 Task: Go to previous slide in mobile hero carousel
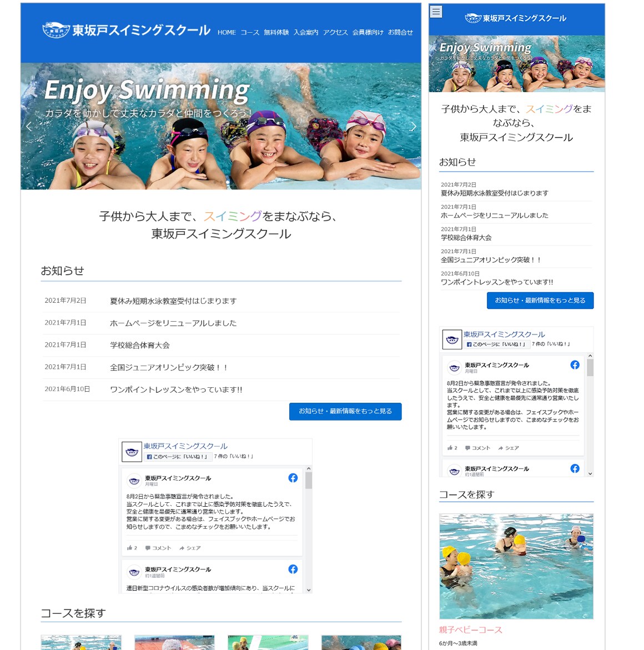click(433, 64)
